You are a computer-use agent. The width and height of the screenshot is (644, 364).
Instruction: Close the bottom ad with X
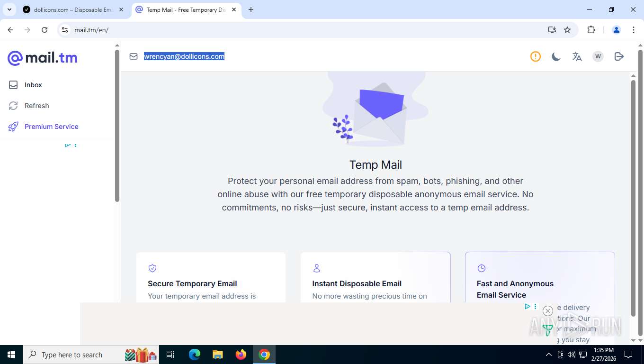click(x=548, y=311)
